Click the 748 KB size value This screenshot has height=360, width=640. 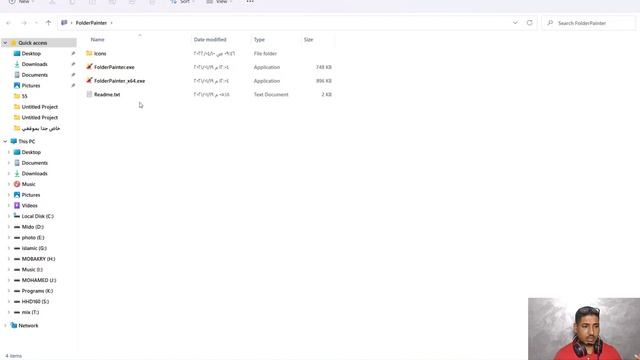[x=324, y=67]
